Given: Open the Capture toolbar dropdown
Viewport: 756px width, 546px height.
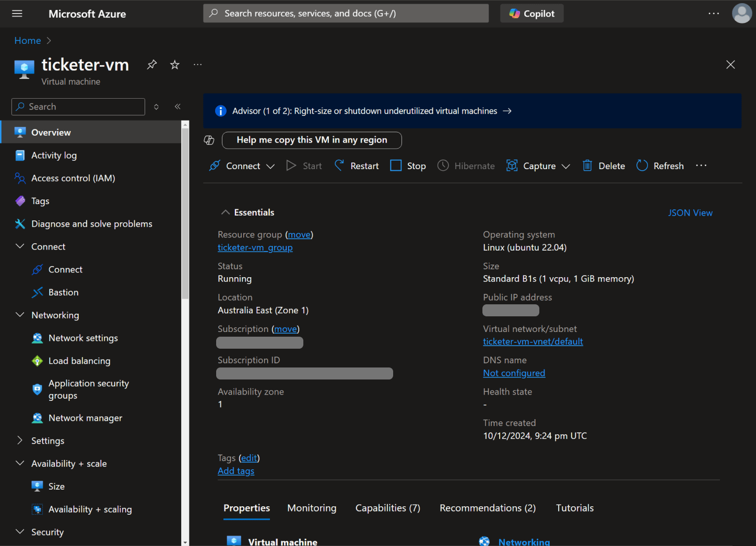Looking at the screenshot, I should (538, 166).
